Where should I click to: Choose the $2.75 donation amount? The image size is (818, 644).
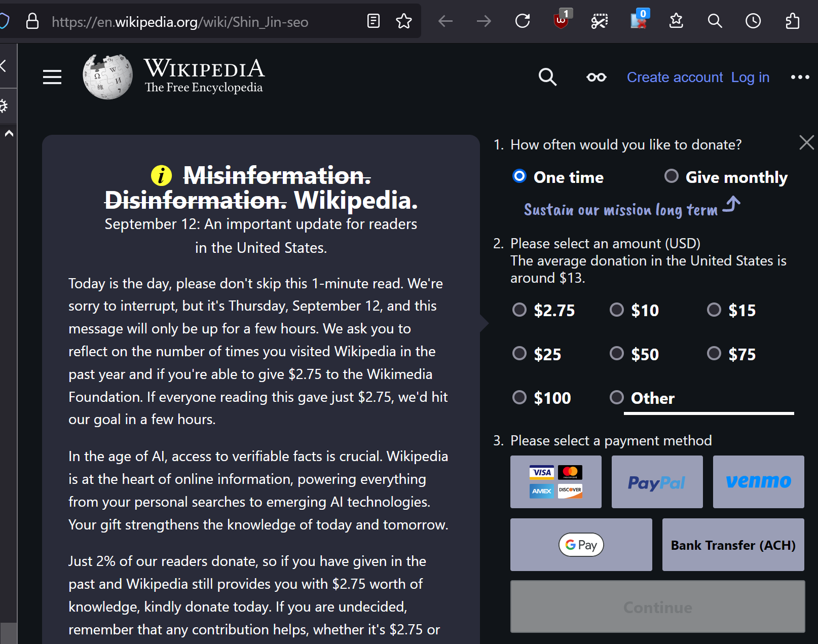[519, 310]
